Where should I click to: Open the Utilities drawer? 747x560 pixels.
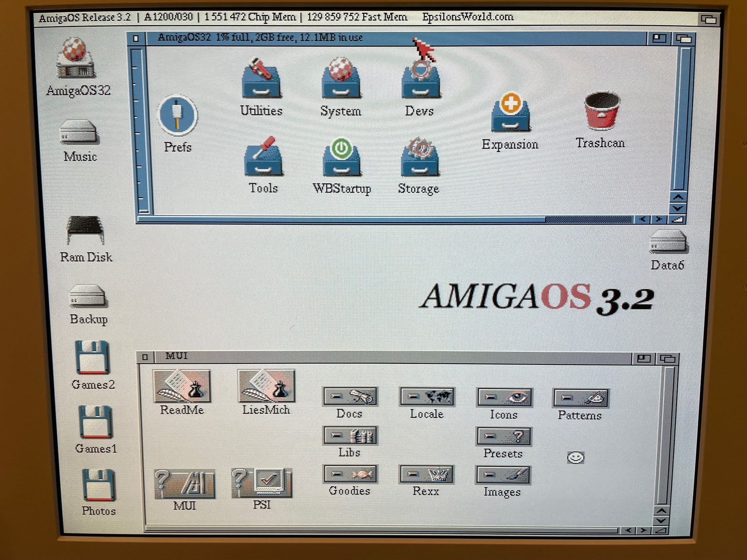tap(261, 77)
